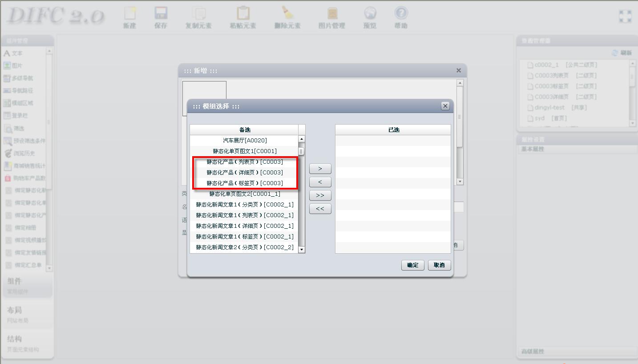Screen dimensions: 638x364
Task: Click 确定 to confirm module selection
Action: coord(412,265)
